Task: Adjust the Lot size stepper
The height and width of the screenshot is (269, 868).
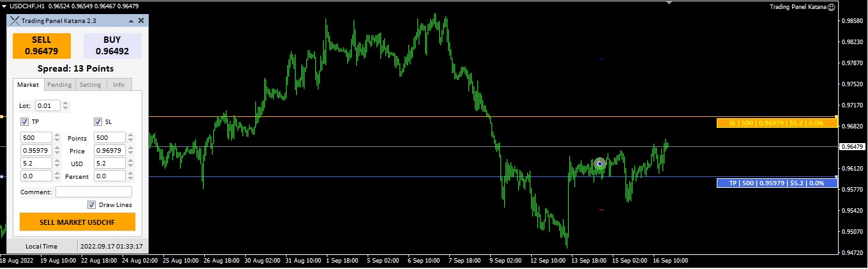Action: 66,105
